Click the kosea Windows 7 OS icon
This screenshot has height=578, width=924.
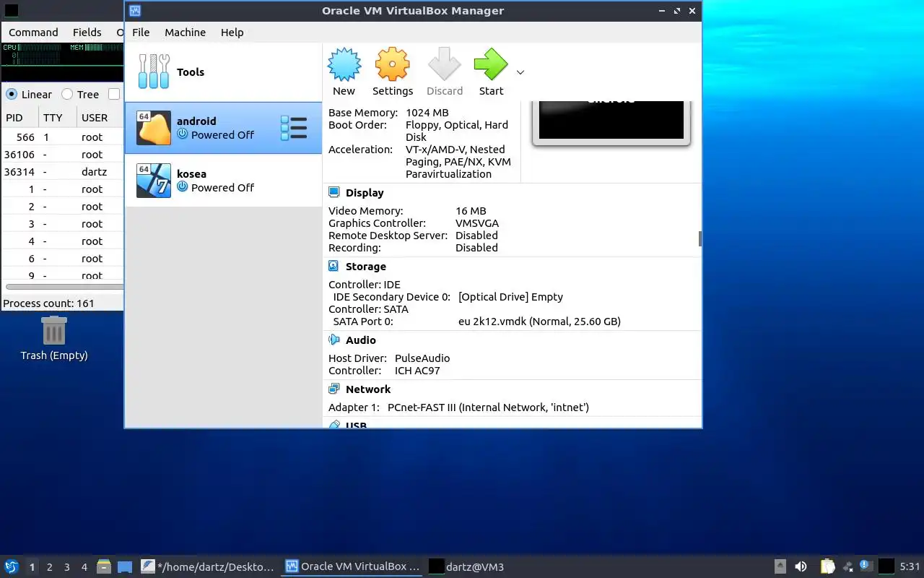(x=154, y=181)
